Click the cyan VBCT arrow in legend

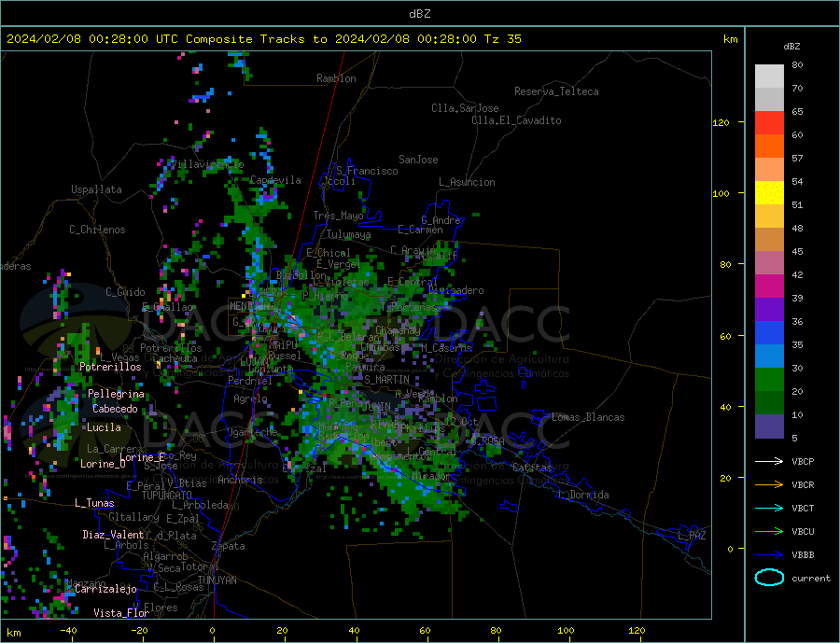[769, 508]
